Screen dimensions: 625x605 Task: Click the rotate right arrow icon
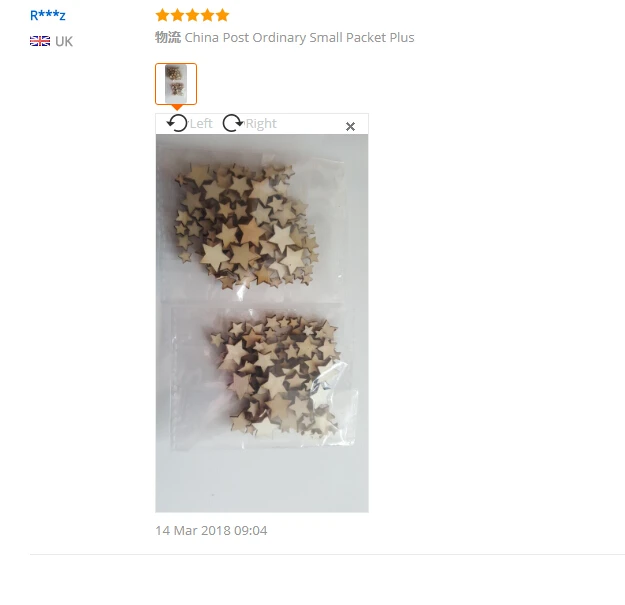point(233,123)
